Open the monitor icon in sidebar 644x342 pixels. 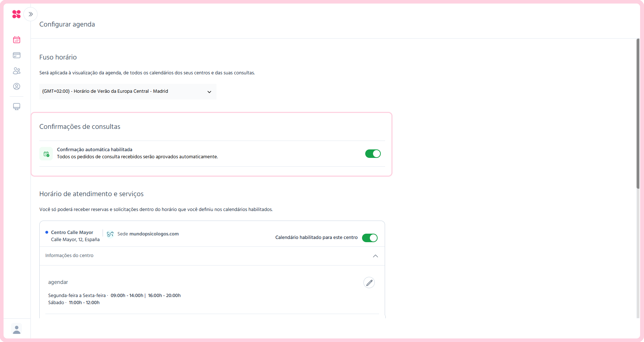coord(17,107)
